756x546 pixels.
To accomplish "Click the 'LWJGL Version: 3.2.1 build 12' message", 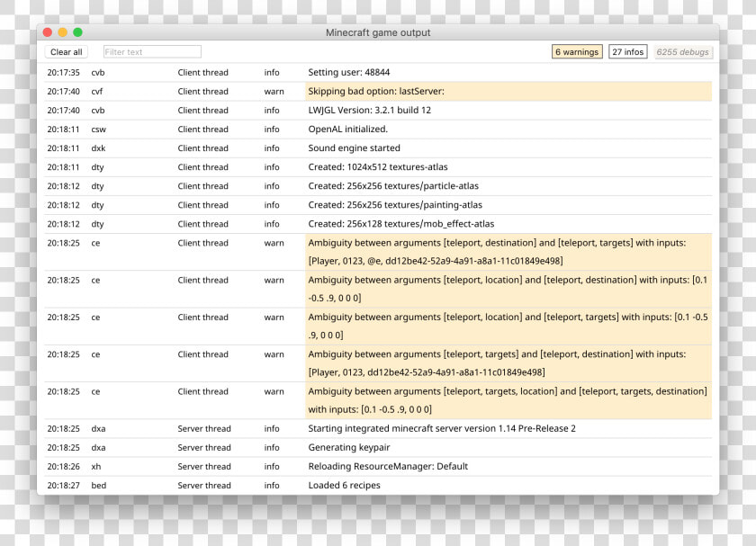I will click(x=369, y=111).
